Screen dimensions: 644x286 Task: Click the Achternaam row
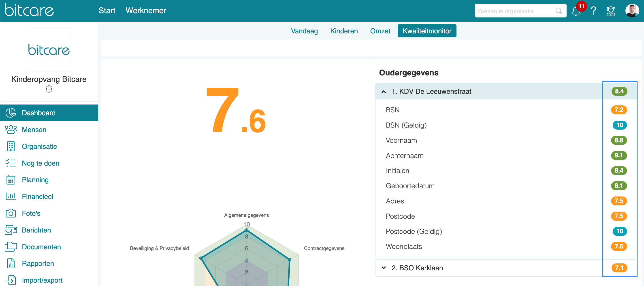tap(506, 156)
